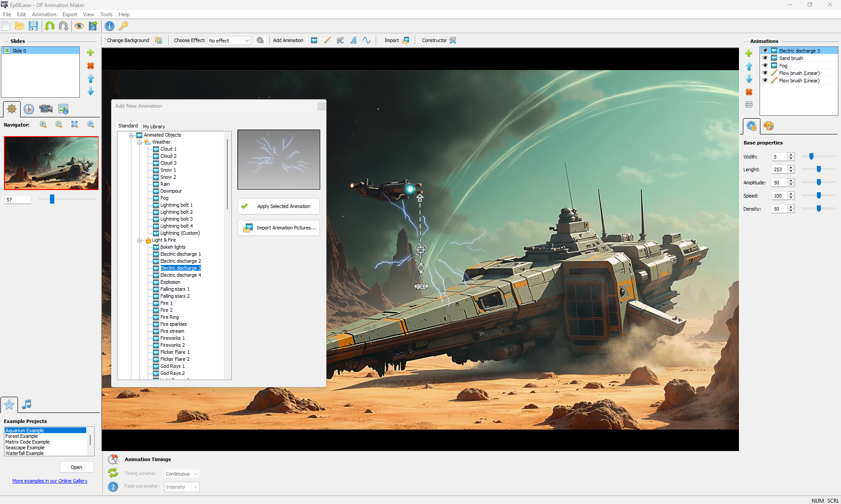Delete selected animation with red X

tap(749, 92)
